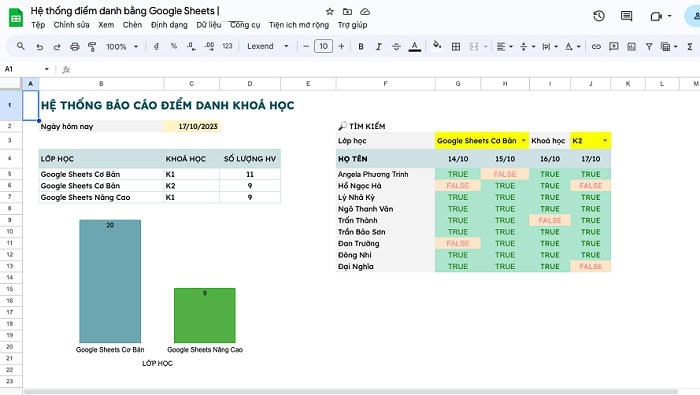Select the Trấn Thành name cell
The width and height of the screenshot is (700, 395).
386,220
